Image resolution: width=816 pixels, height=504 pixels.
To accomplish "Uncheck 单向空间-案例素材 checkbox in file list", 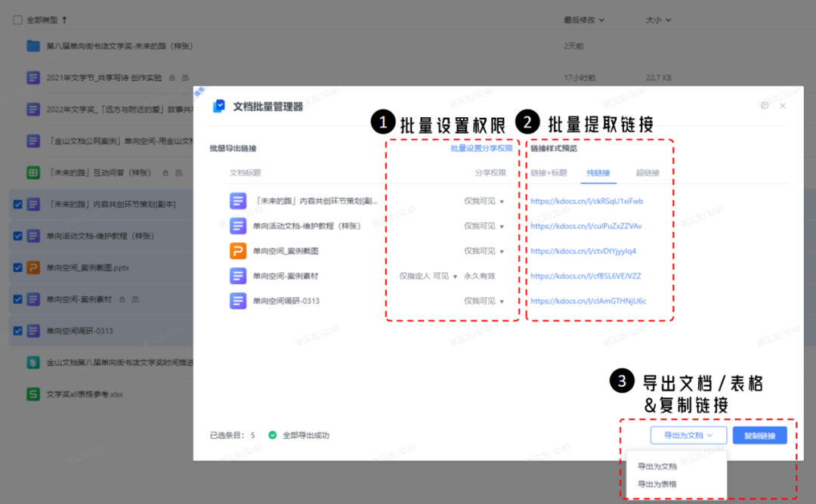I will tap(17, 299).
